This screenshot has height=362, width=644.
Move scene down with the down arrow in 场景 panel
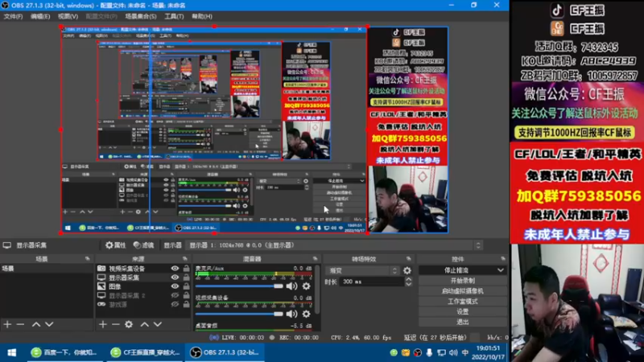click(49, 324)
